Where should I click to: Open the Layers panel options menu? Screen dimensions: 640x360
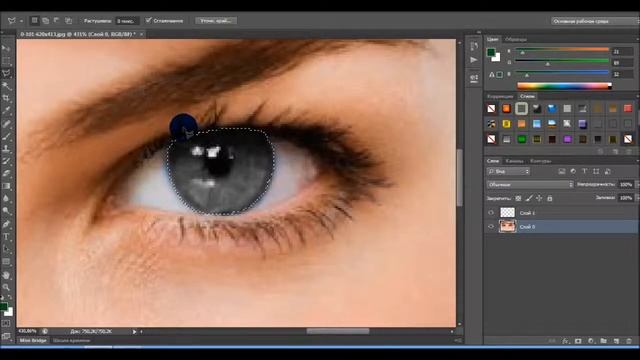tap(637, 161)
